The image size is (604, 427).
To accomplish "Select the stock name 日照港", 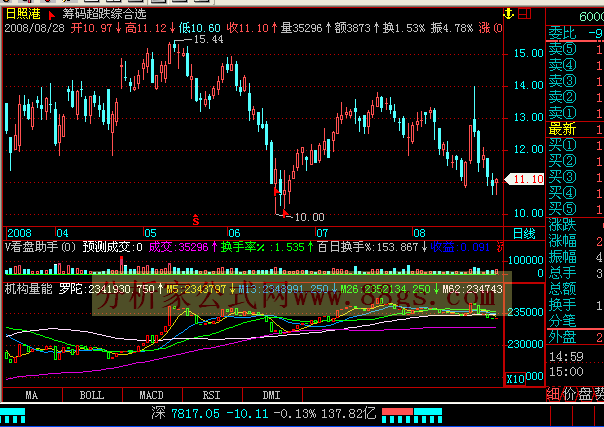I will tap(23, 14).
